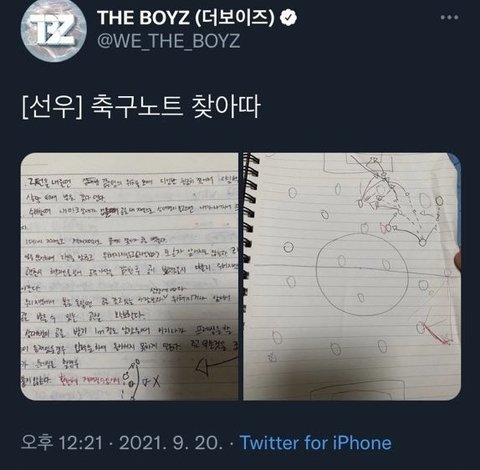Open the three-dot more options menu
Image resolution: width=480 pixels, height=470 pixels.
[449, 17]
